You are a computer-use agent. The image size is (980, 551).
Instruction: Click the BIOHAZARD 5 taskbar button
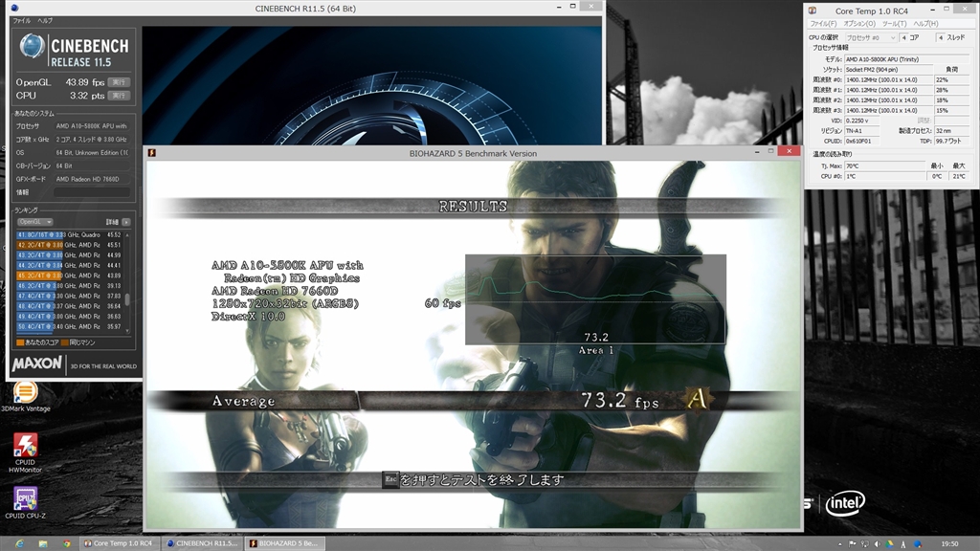283,543
